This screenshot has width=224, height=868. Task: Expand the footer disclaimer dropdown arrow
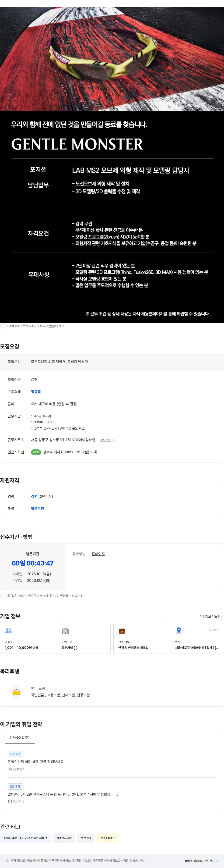coord(146,861)
